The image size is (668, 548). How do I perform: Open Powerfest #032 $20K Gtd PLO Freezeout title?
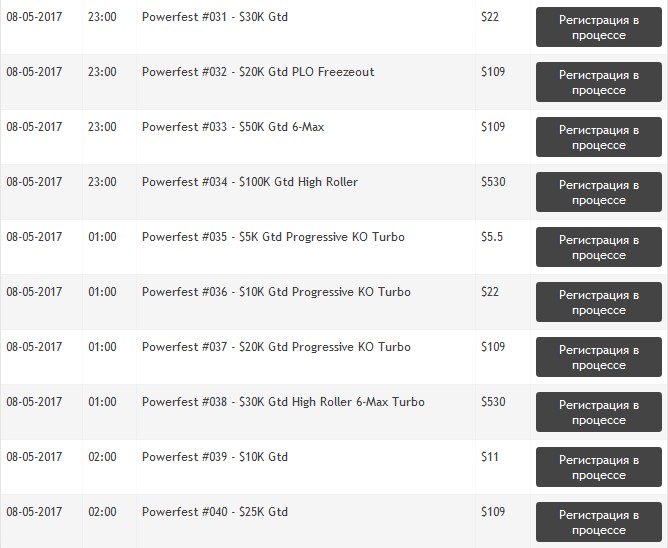[258, 72]
